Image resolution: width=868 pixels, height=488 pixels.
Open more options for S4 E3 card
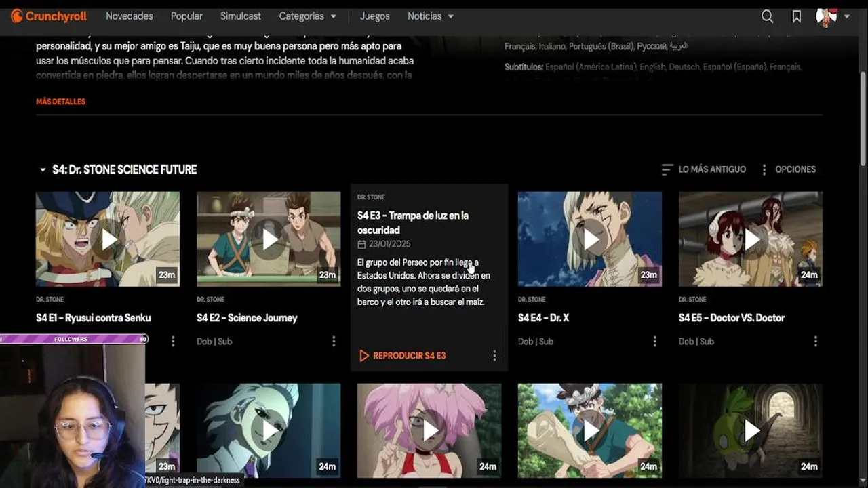coord(494,355)
